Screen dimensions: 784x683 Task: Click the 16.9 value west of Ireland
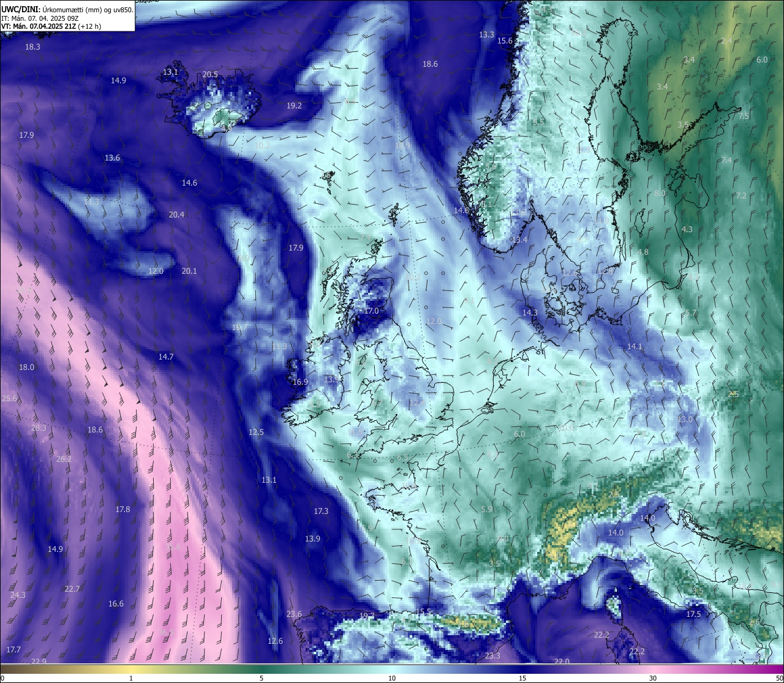[300, 382]
